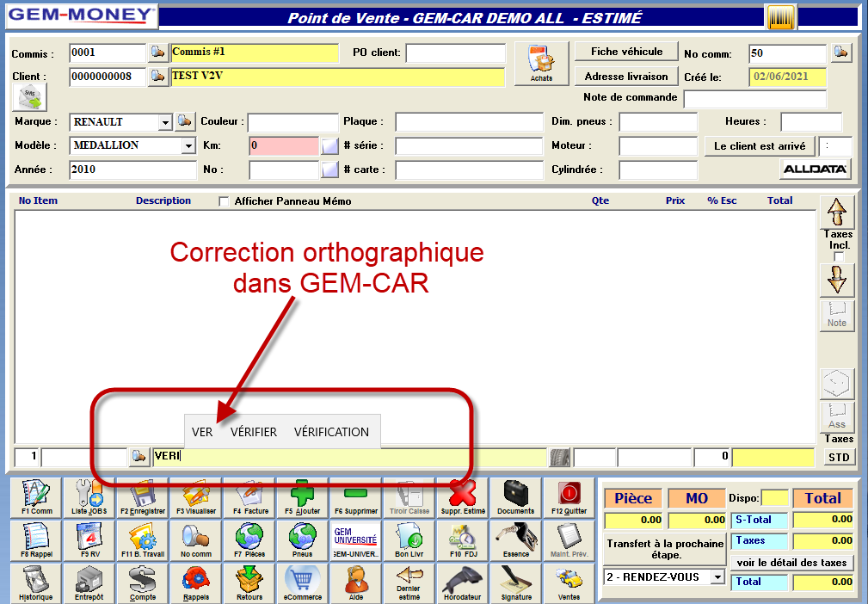This screenshot has height=604, width=868.
Task: Open the Entrepôt icon
Action: 89,583
